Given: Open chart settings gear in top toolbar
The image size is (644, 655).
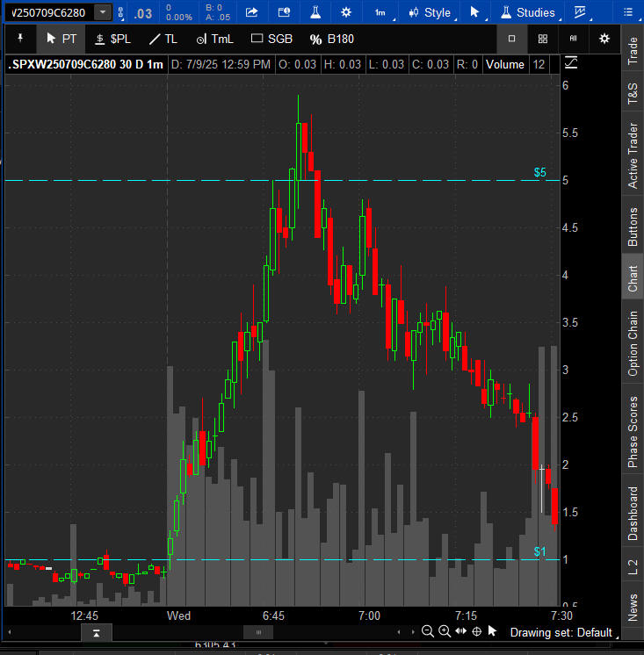Looking at the screenshot, I should 346,12.
